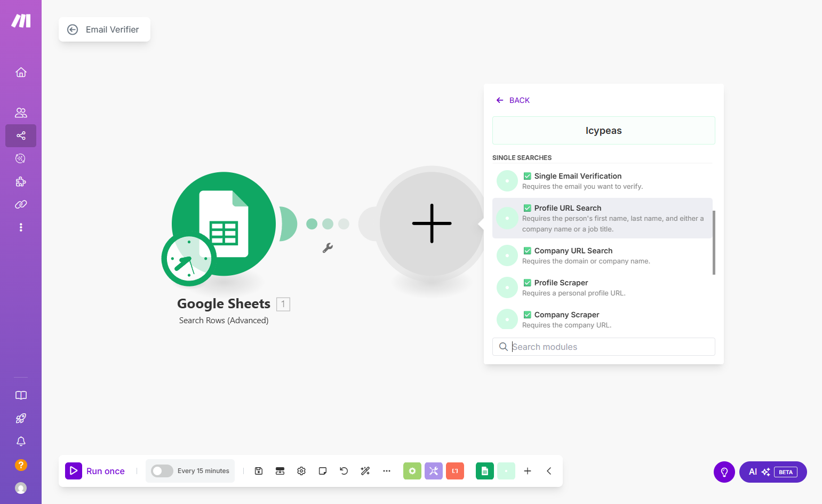
Task: Click the wrench icon under connector
Action: tap(328, 248)
